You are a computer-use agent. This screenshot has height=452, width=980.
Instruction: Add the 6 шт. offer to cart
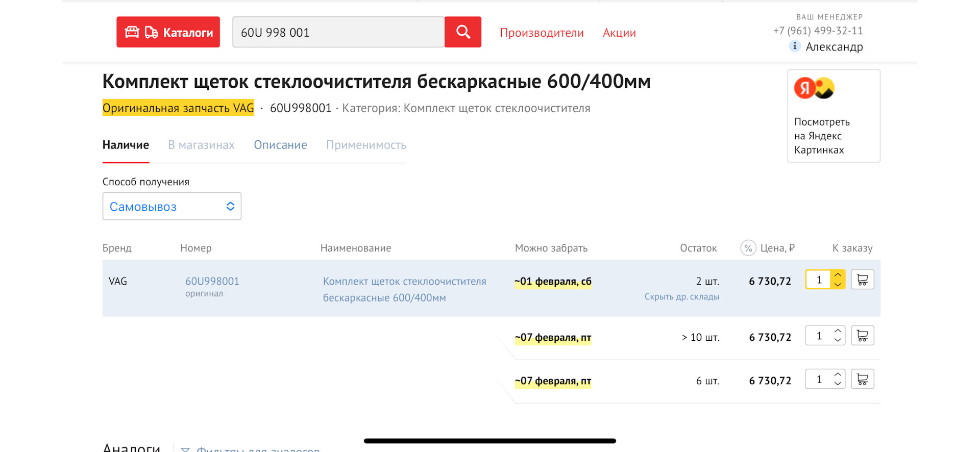click(863, 379)
